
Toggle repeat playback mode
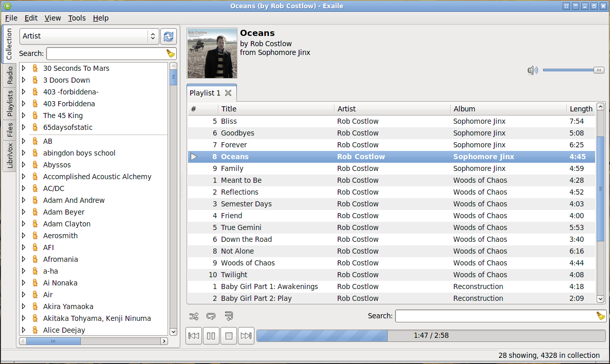pos(211,316)
